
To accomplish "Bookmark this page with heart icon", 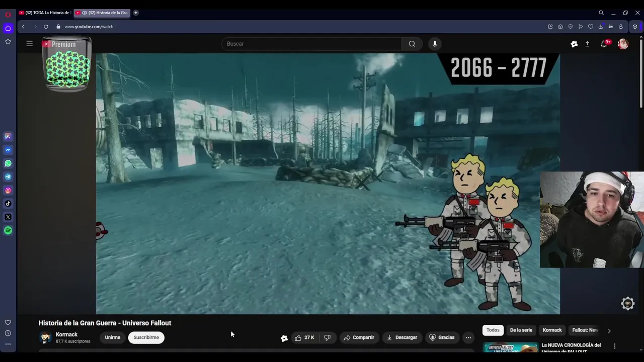I will [591, 27].
